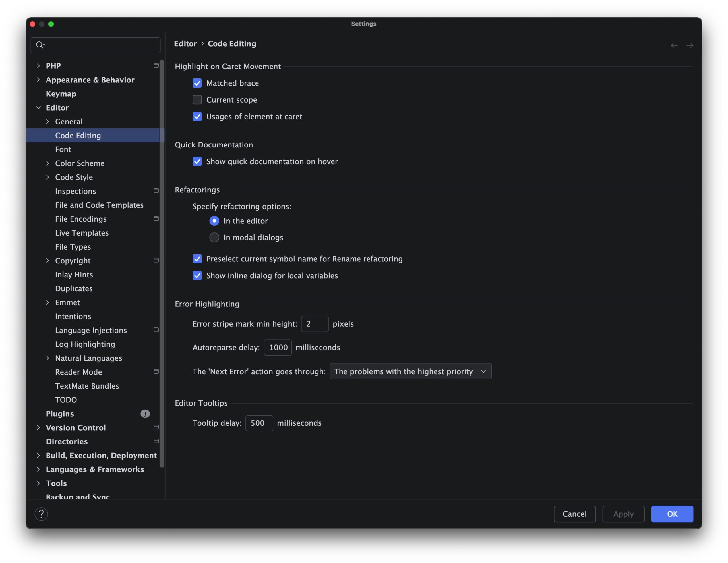The width and height of the screenshot is (728, 563).
Task: Click project-level icon next to File Encodings
Action: [x=156, y=219]
